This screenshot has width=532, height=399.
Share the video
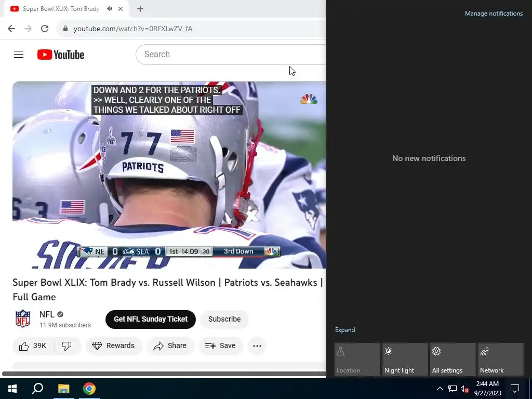pyautogui.click(x=170, y=345)
